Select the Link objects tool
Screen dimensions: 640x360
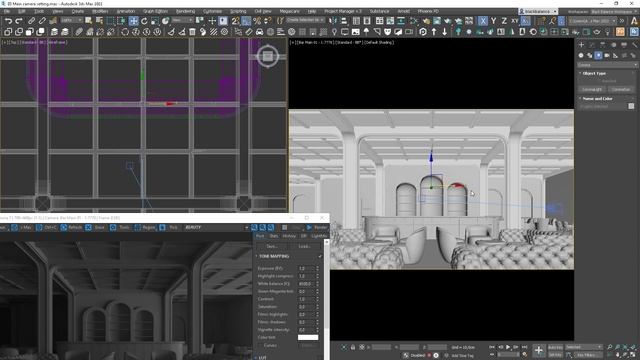tap(31, 20)
